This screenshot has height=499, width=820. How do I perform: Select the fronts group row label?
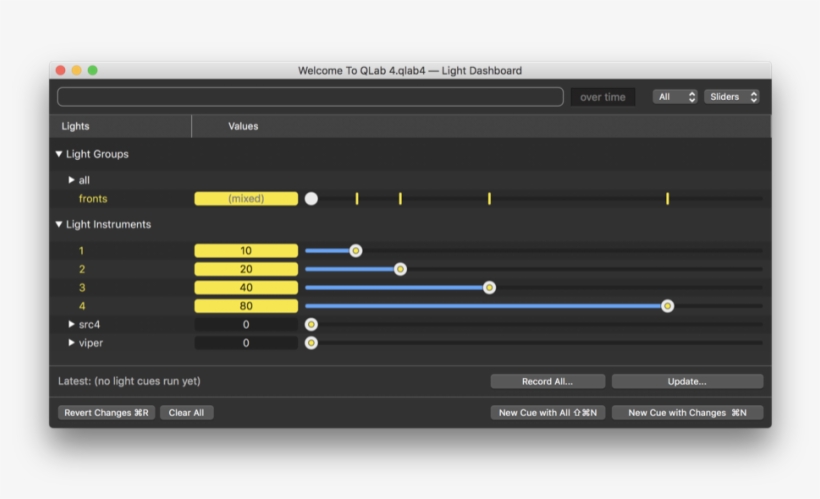coord(93,199)
